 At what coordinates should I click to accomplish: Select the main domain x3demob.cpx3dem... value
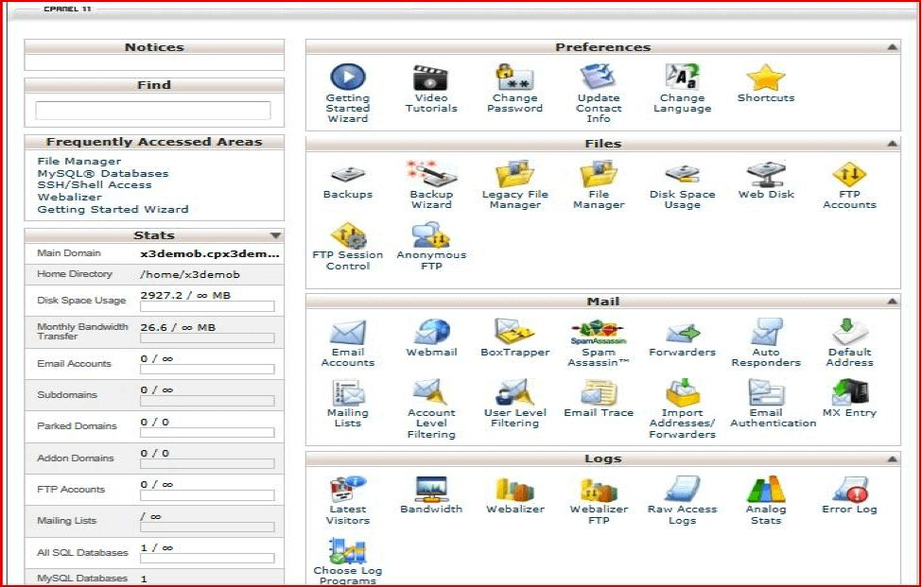click(x=209, y=254)
